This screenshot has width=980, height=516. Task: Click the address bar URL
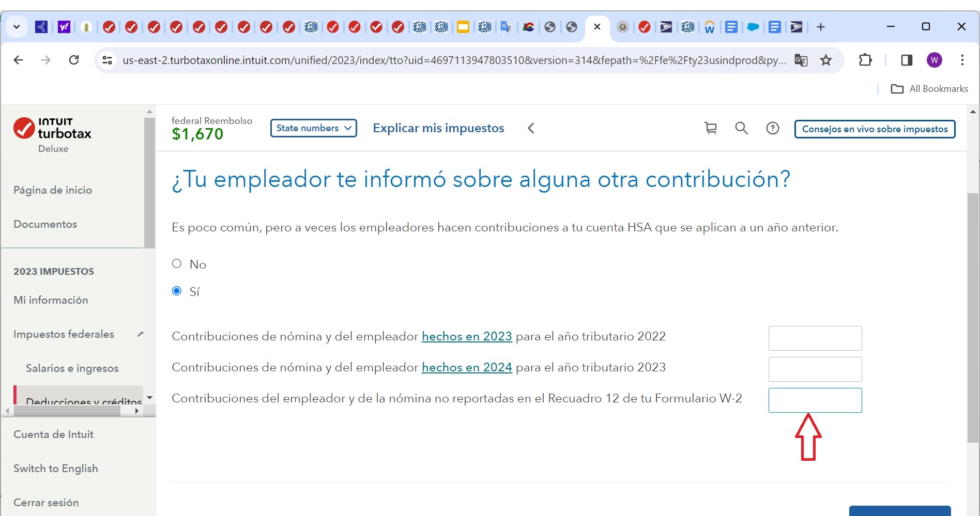pos(454,60)
